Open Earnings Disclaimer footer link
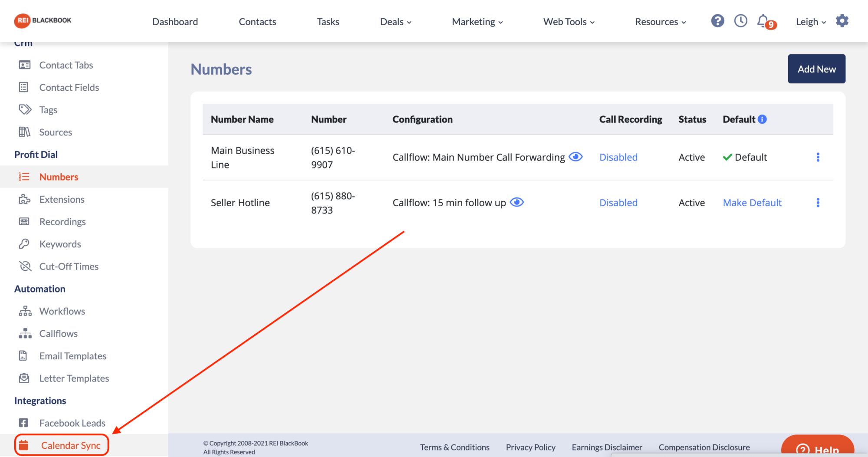 [x=607, y=447]
